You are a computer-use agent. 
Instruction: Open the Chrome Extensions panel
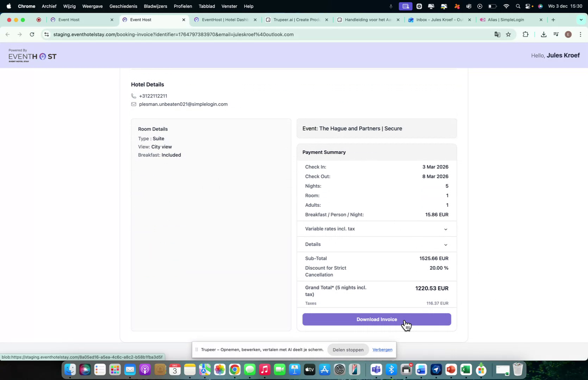(525, 34)
